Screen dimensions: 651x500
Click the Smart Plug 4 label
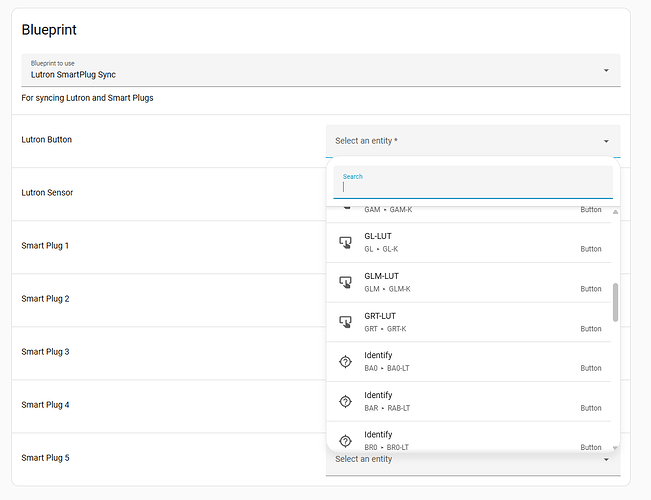coord(45,405)
